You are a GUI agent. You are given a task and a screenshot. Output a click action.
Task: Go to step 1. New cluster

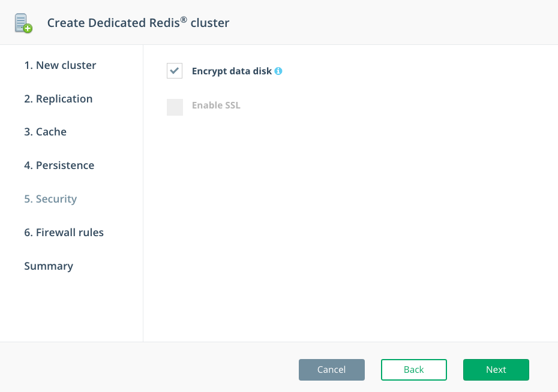[x=60, y=65]
